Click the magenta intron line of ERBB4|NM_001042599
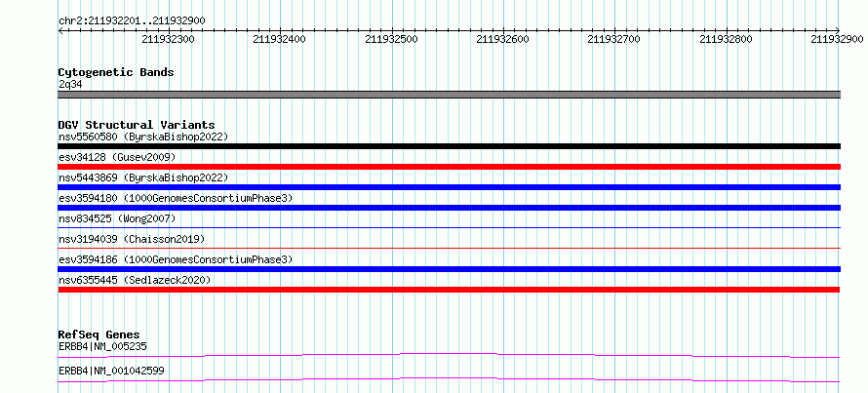The height and width of the screenshot is (393, 868). pyautogui.click(x=449, y=379)
